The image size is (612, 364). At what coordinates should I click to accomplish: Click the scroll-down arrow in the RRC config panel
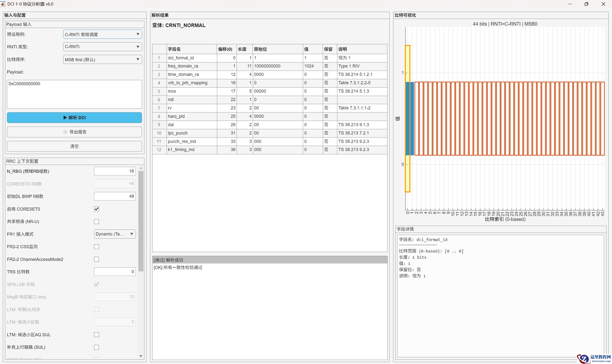[x=141, y=356]
